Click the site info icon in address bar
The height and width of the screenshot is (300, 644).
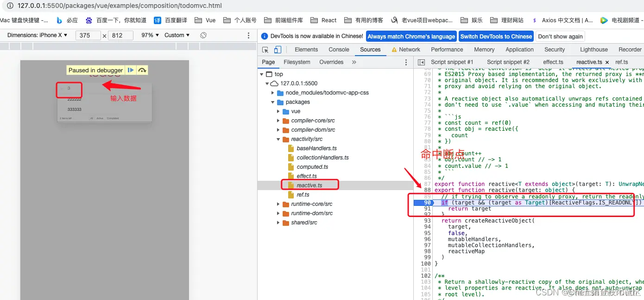pos(10,6)
